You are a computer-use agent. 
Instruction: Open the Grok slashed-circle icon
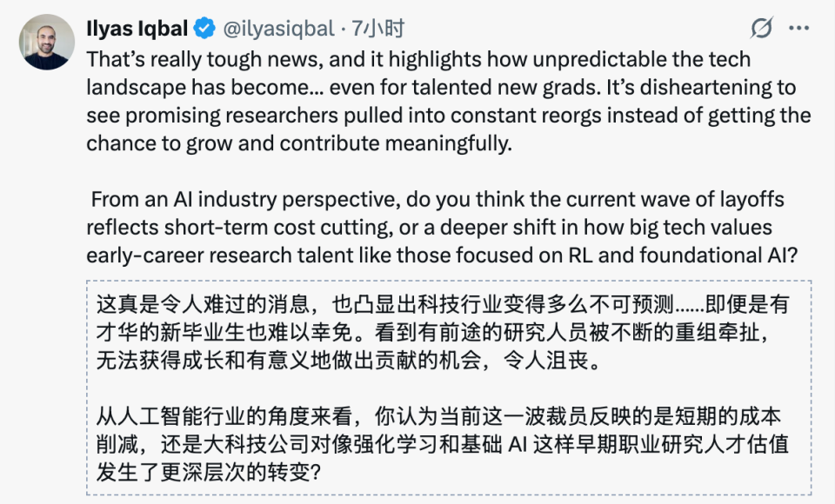point(761,29)
